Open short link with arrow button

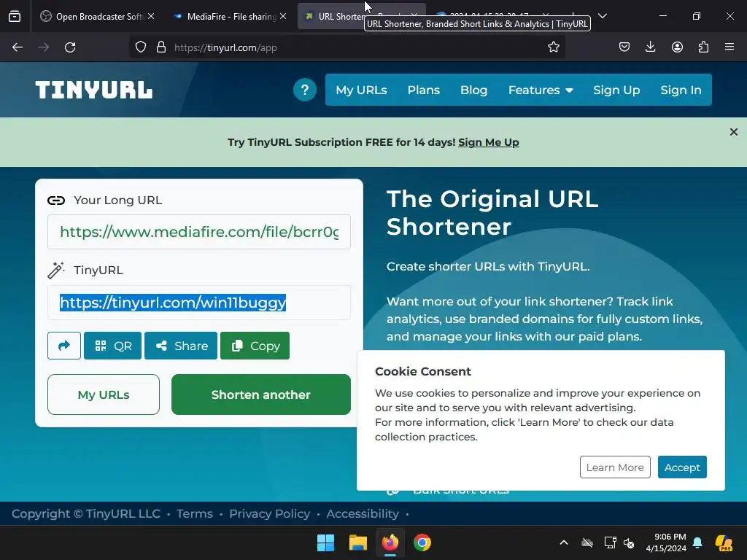tap(64, 346)
